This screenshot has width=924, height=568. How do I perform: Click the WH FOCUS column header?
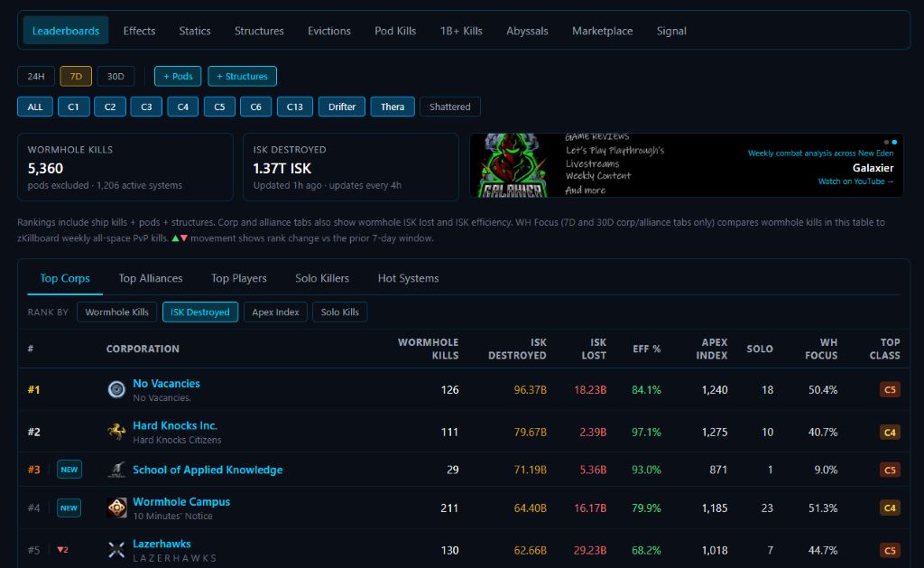821,349
